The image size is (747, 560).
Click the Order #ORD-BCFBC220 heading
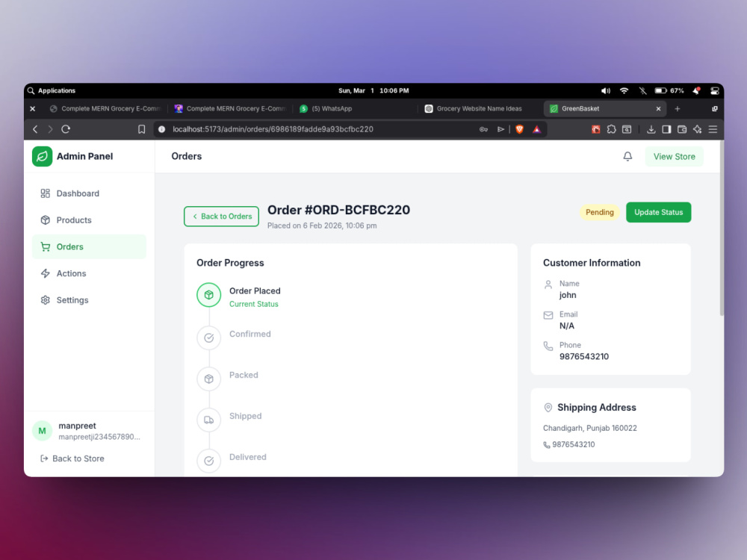338,210
